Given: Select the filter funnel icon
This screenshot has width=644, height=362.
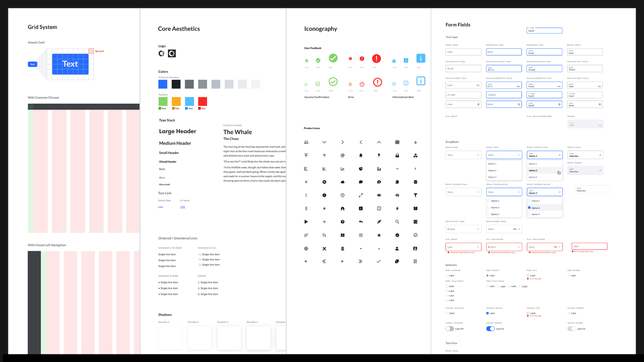Looking at the screenshot, I should tap(415, 195).
